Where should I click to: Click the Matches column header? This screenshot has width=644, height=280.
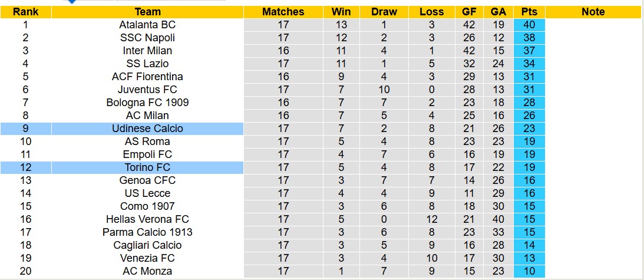[x=283, y=12]
